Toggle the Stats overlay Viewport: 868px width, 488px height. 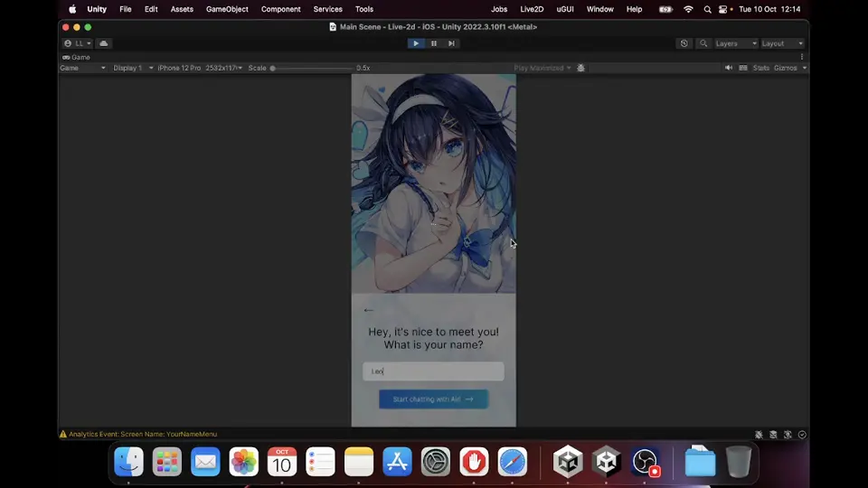click(761, 68)
